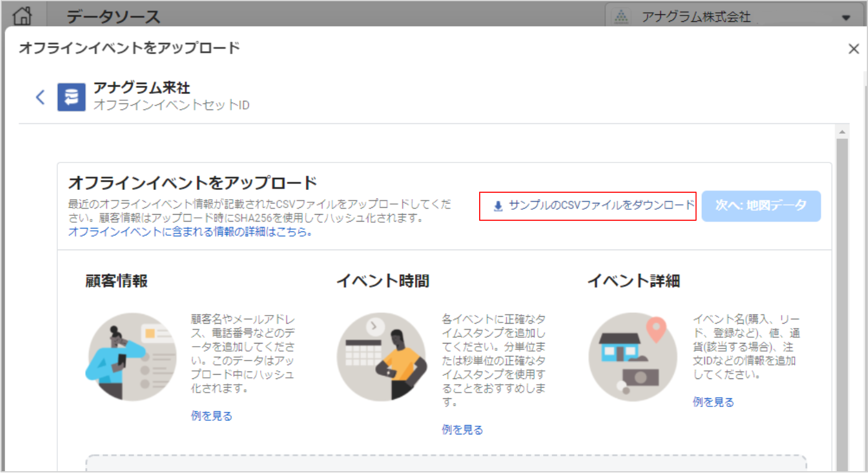Click the 顧客情報 illustration
Viewport: 868px width, 473px height.
(131, 356)
